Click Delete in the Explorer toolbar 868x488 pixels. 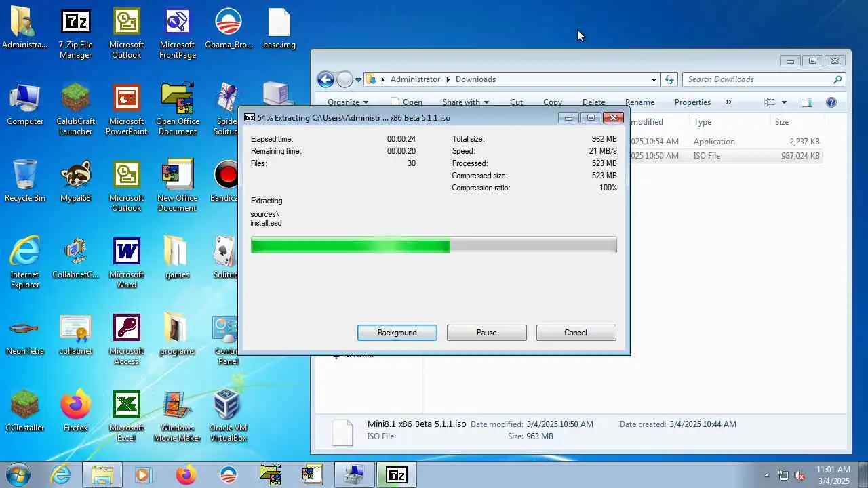593,102
